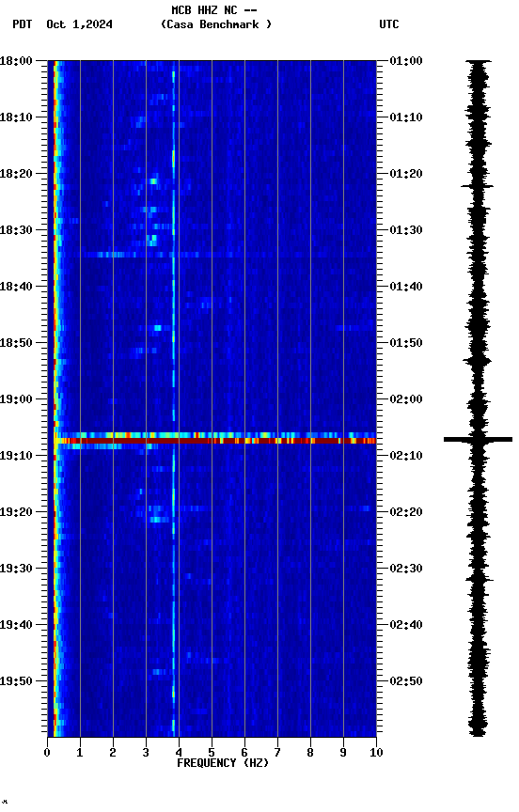519x812 pixels.
Task: Click the FREQUENCY (HZ) axis label
Action: click(x=223, y=764)
